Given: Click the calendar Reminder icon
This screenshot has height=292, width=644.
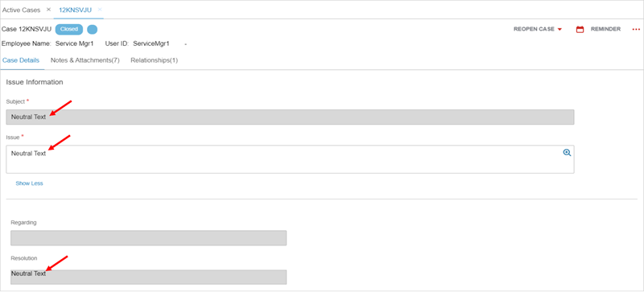Looking at the screenshot, I should pos(580,29).
